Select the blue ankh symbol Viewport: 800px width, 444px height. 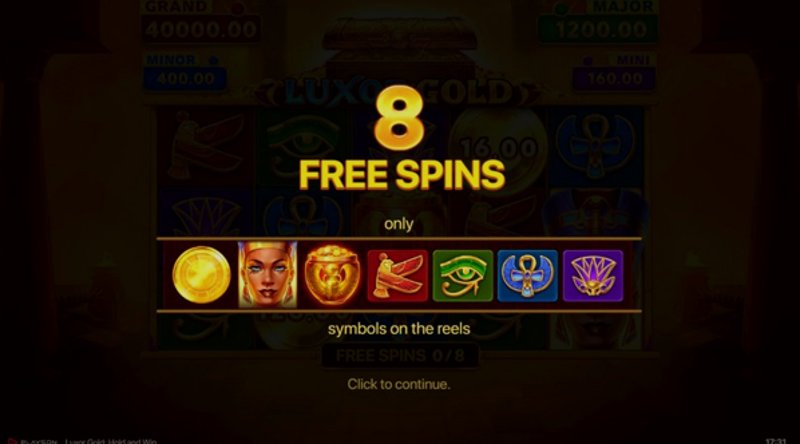[528, 276]
